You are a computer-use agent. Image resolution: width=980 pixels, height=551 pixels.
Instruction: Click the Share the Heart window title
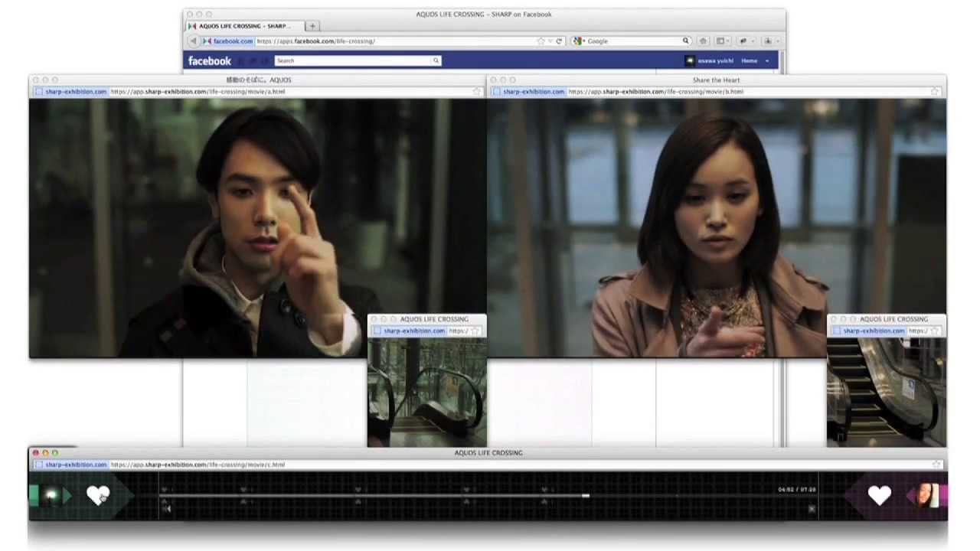716,80
